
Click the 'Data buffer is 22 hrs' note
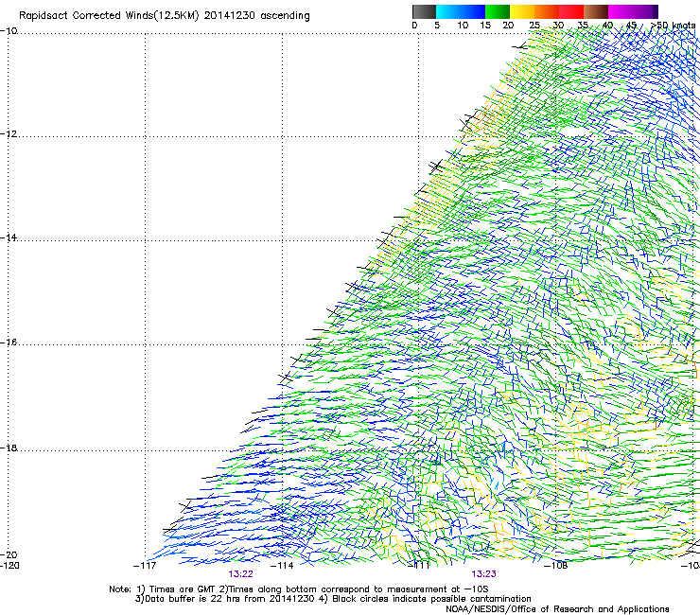tap(333, 599)
